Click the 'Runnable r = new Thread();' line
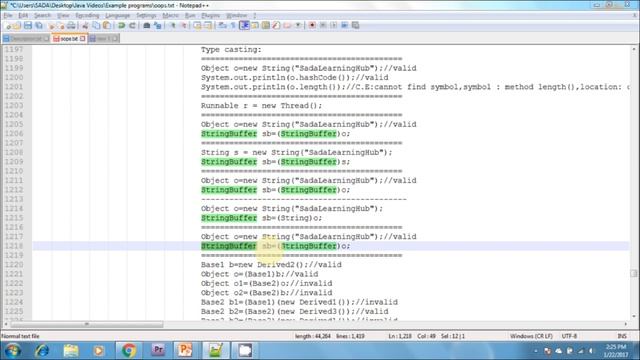Screen dimensions: 640x360 pyautogui.click(x=261, y=106)
